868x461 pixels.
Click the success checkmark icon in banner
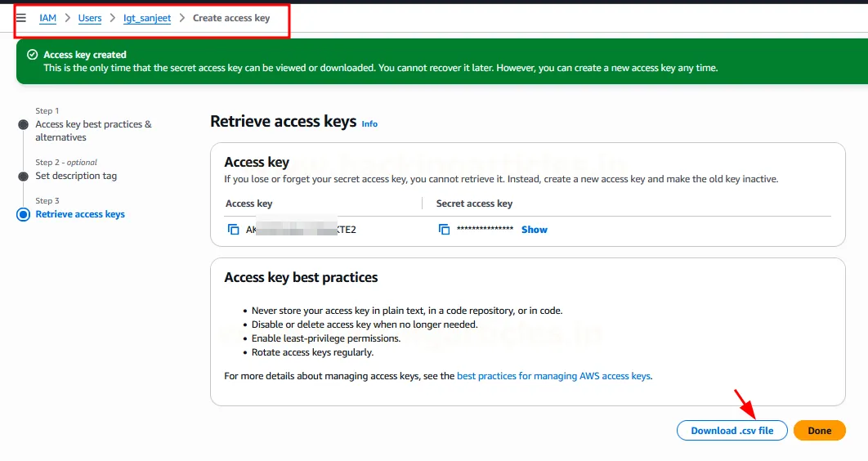point(33,55)
